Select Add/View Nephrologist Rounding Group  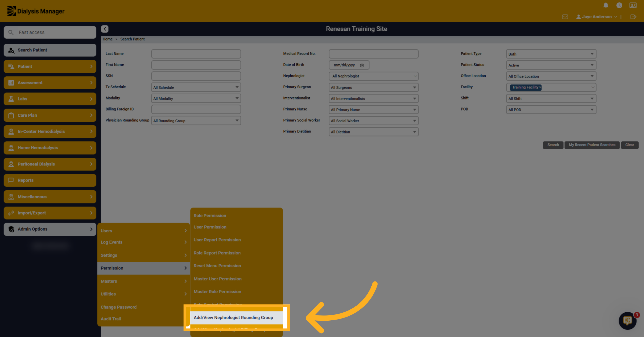(x=236, y=317)
